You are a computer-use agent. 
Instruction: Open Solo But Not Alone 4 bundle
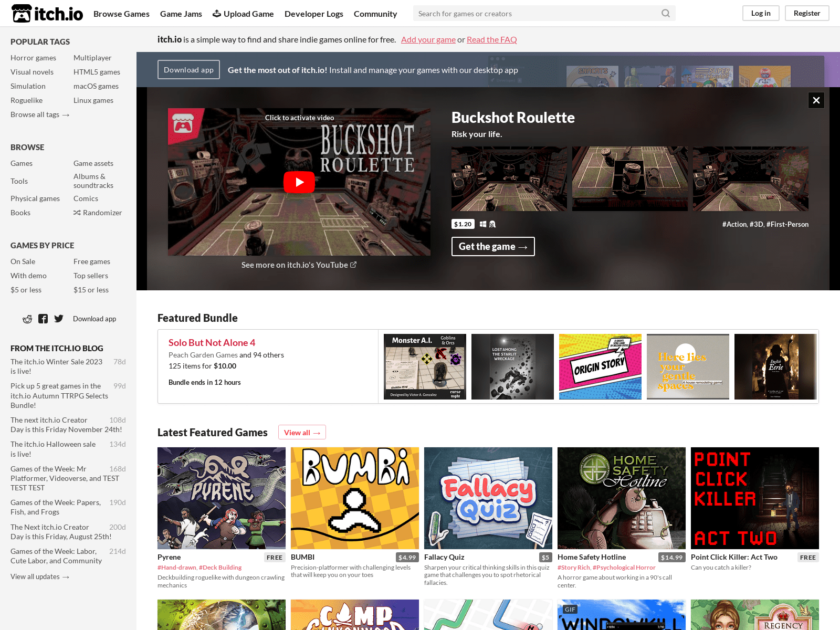pyautogui.click(x=212, y=342)
